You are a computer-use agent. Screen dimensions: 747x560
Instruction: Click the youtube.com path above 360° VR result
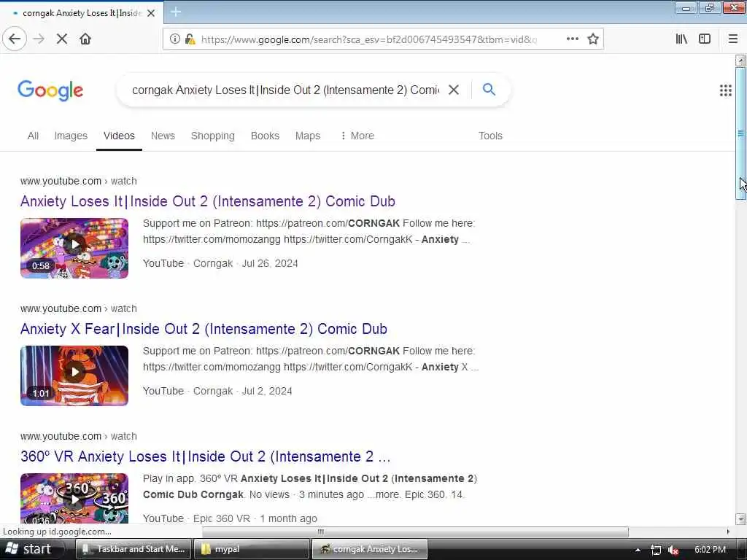pos(79,436)
